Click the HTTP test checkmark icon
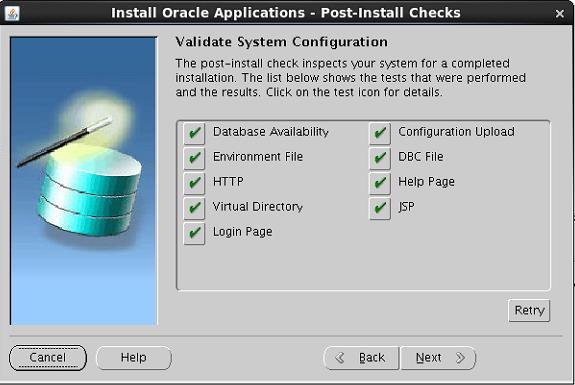This screenshot has height=385, width=575. pos(194,183)
